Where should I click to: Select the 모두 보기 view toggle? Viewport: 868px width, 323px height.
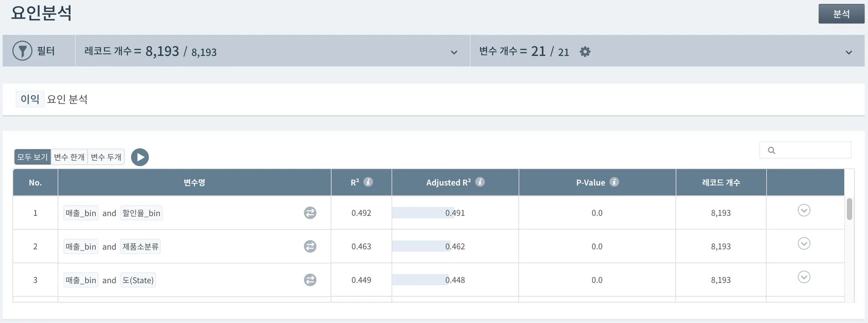point(32,157)
